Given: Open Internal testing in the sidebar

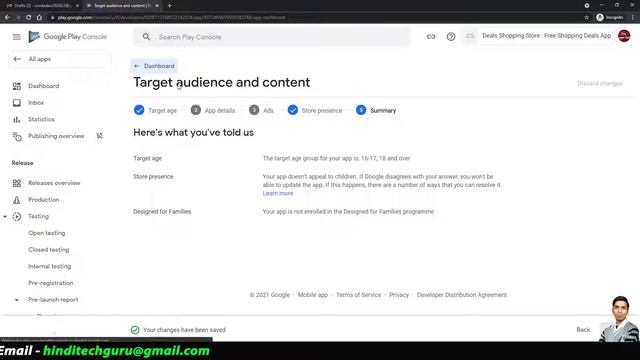Looking at the screenshot, I should coord(49,267).
